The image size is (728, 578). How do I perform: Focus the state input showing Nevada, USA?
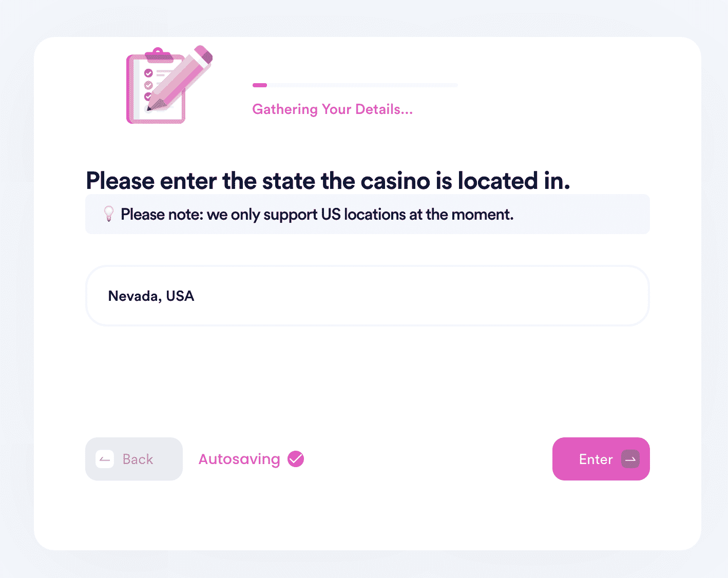pyautogui.click(x=368, y=296)
